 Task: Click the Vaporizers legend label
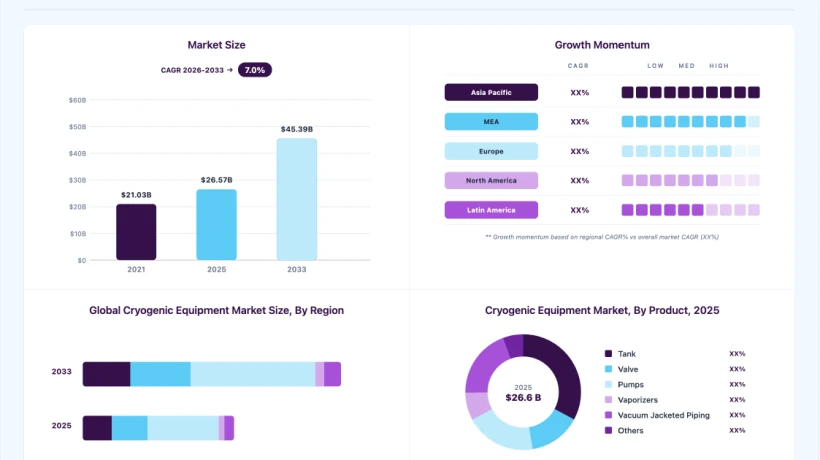(x=637, y=400)
